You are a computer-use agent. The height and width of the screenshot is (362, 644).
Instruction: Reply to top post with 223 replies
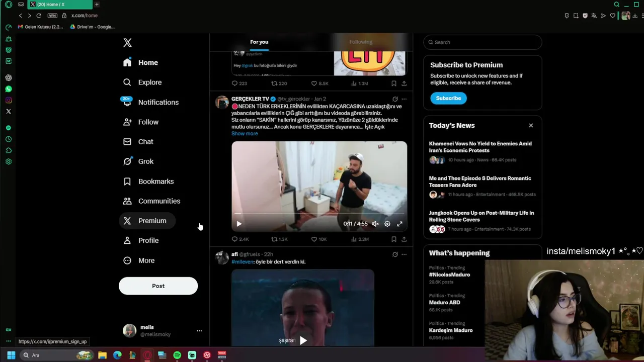click(x=239, y=83)
